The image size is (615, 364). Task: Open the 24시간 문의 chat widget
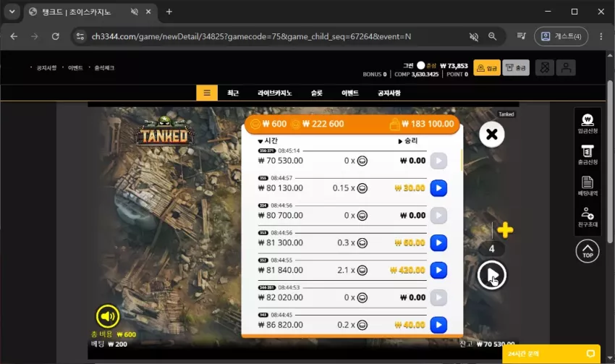[x=551, y=354]
